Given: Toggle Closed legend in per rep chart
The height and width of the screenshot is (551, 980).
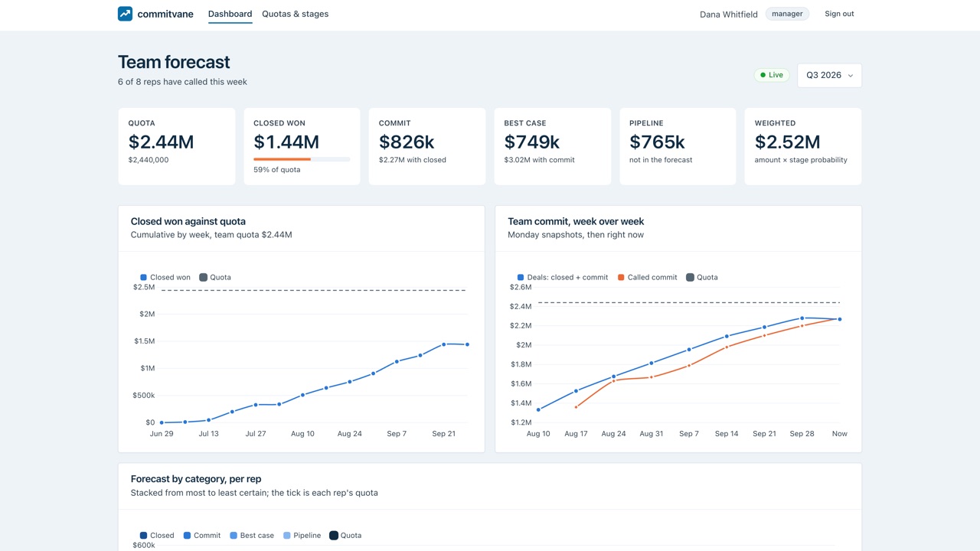Looking at the screenshot, I should [157, 536].
